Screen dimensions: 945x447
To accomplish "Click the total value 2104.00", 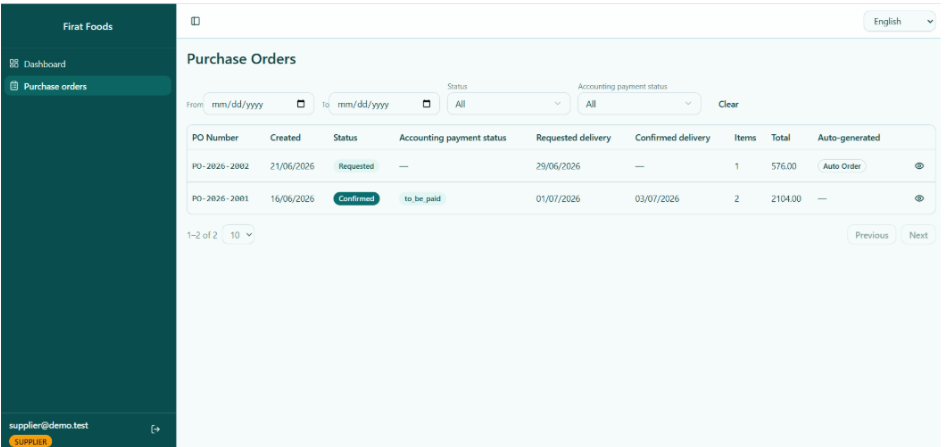I will (x=786, y=198).
